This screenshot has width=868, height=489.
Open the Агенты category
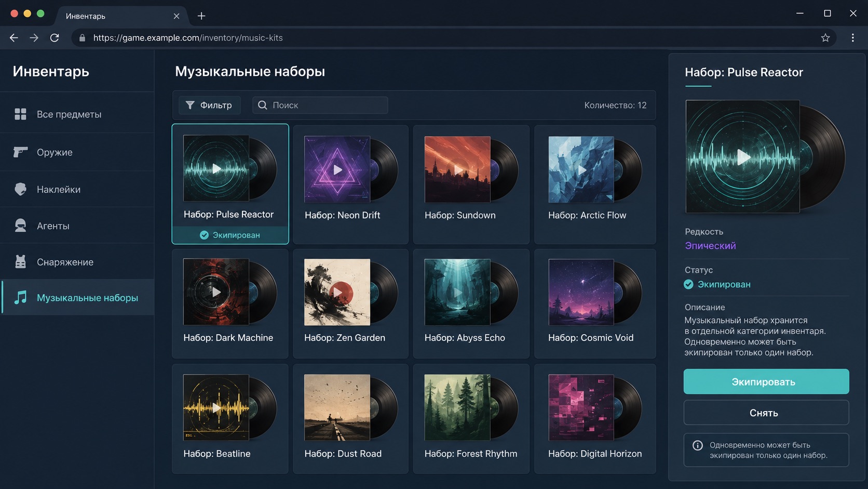click(77, 226)
